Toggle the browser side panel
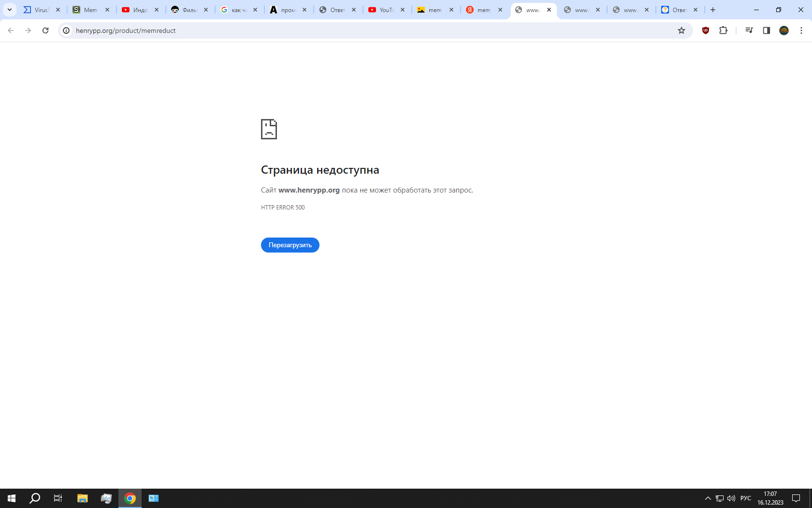The width and height of the screenshot is (812, 508). pyautogui.click(x=766, y=30)
